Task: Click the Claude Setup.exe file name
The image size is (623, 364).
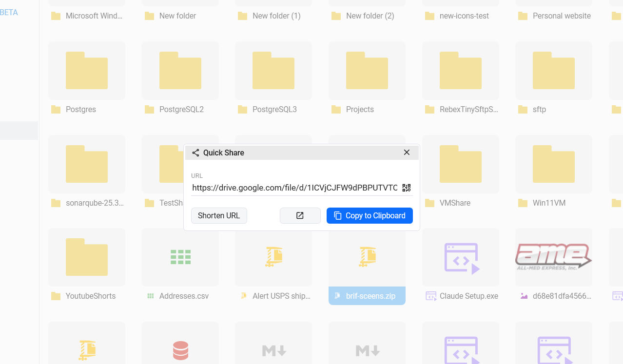Action: [x=469, y=296]
